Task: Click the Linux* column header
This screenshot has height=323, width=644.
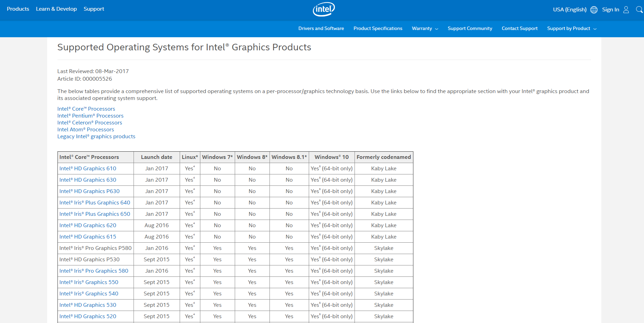Action: [x=190, y=157]
